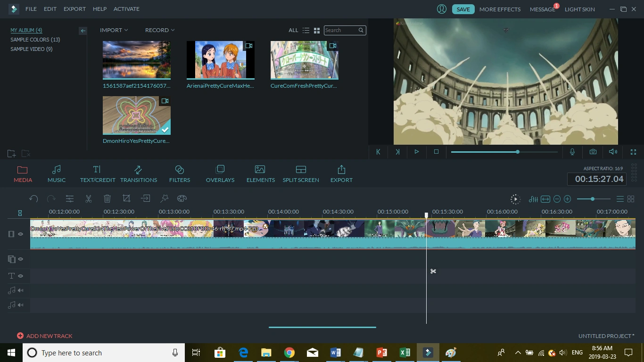Open the color tuning palette icon
The image size is (644, 362).
pyautogui.click(x=182, y=198)
